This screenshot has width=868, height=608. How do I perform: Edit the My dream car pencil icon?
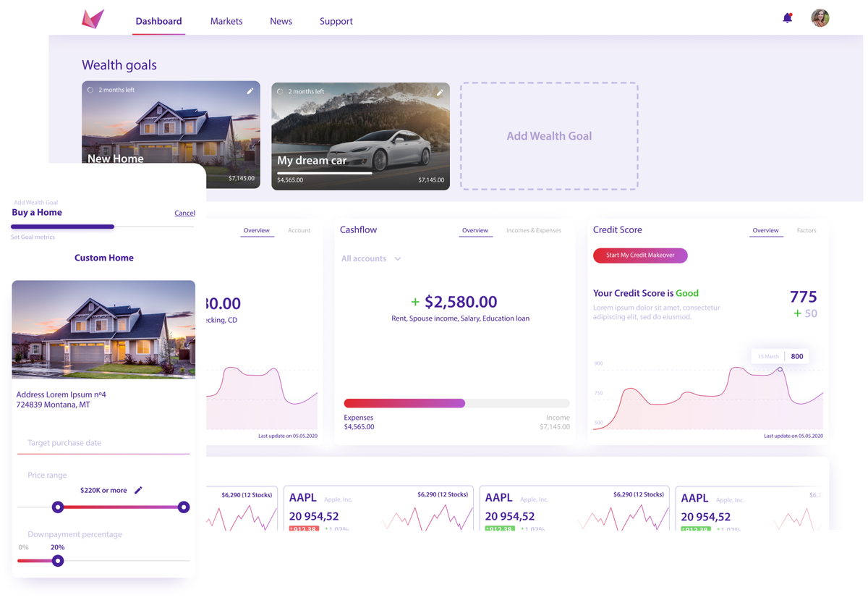440,93
